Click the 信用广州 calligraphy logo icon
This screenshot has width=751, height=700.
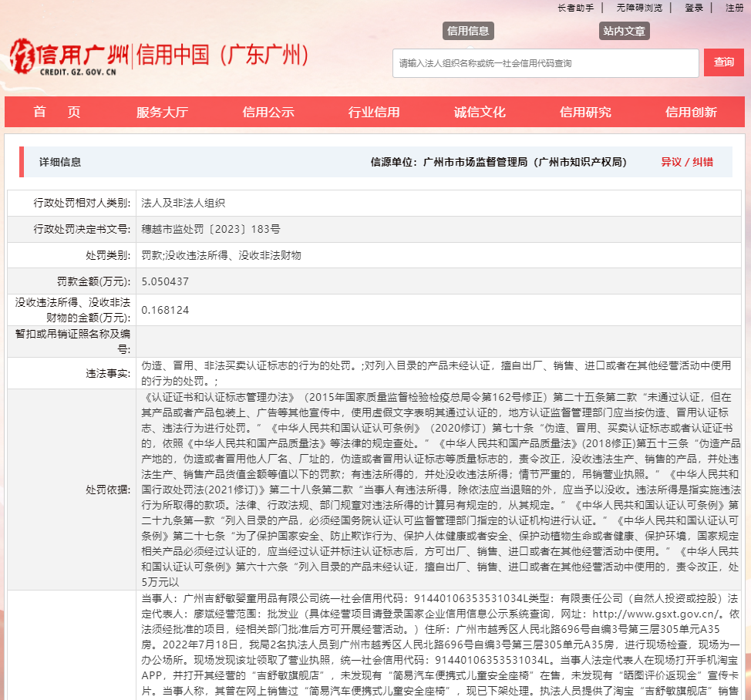(x=23, y=56)
